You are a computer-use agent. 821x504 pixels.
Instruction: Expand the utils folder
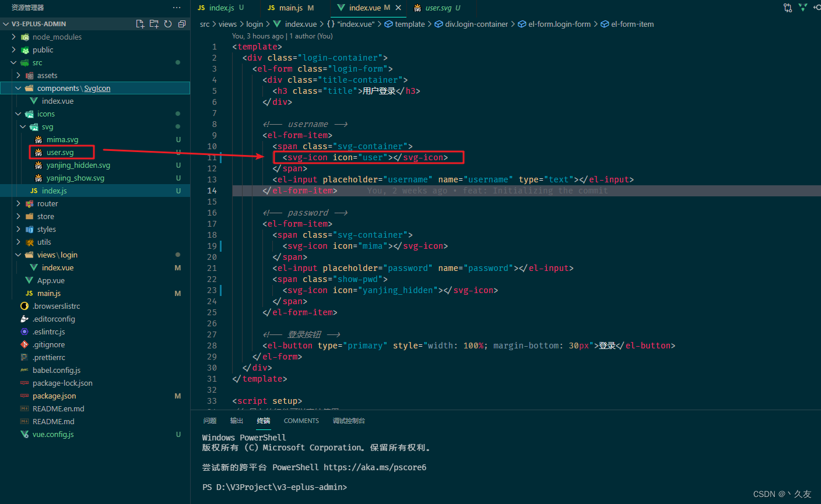point(19,242)
